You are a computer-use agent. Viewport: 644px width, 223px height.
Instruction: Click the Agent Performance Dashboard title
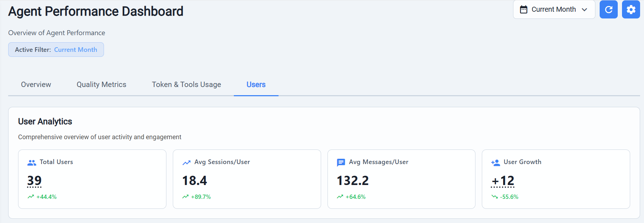point(96,11)
